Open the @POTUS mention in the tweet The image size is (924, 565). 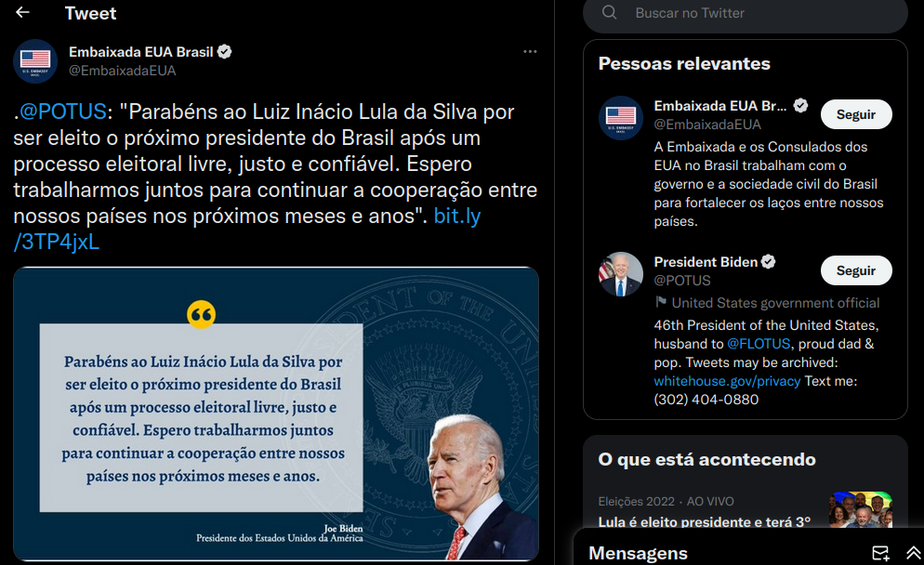pyautogui.click(x=62, y=112)
